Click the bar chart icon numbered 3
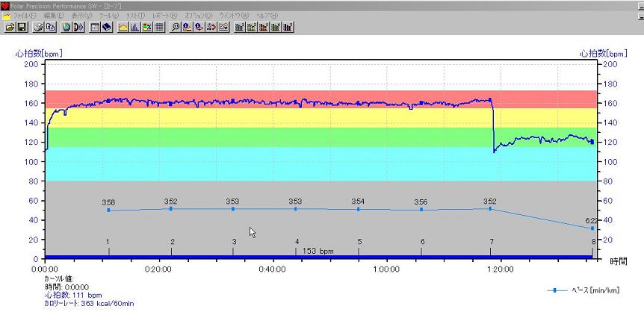The width and height of the screenshot is (644, 318). (x=264, y=28)
